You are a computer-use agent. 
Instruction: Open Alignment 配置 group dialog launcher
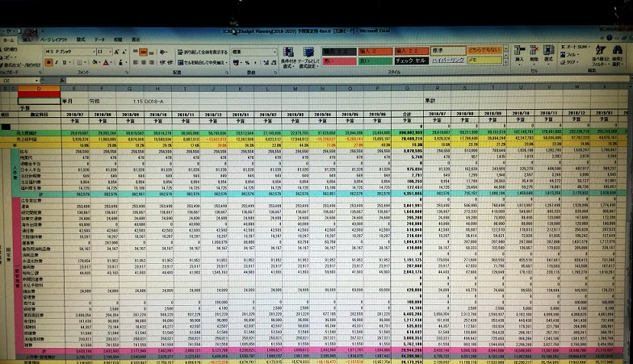pos(226,73)
